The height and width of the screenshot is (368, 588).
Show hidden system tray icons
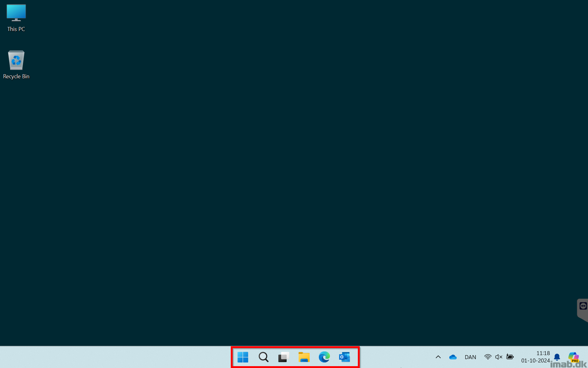point(438,357)
